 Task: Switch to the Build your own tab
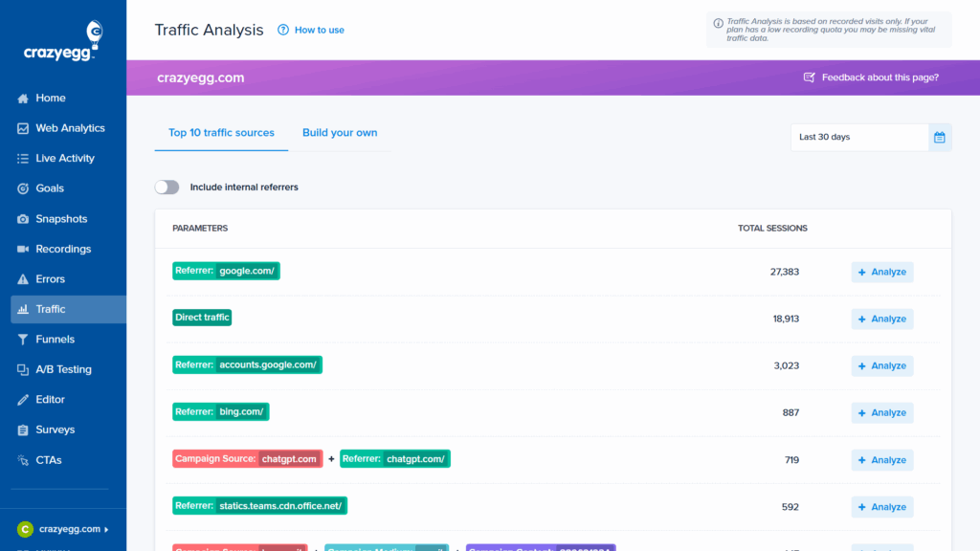340,133
